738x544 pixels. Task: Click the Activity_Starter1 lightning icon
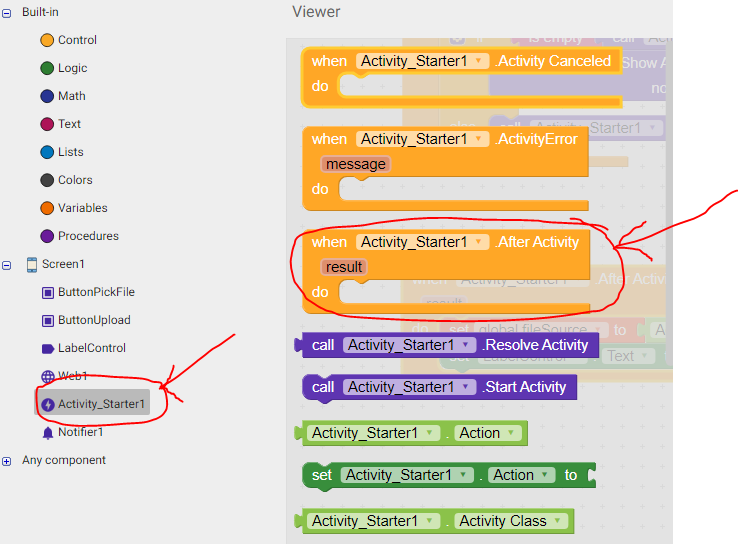point(48,405)
